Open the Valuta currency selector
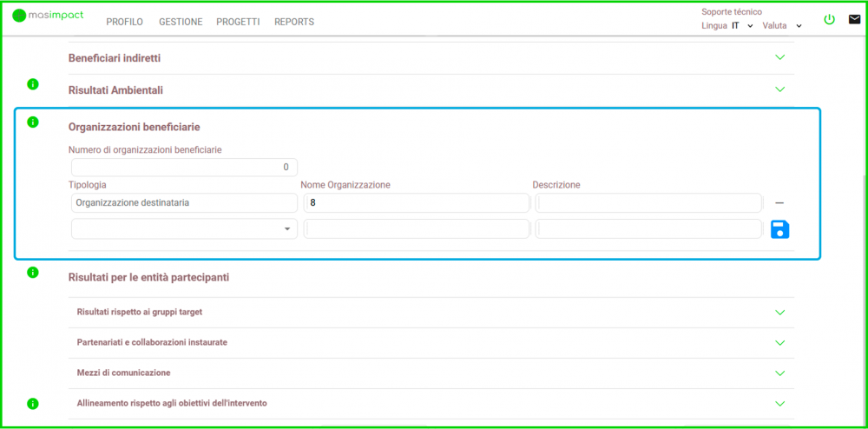Viewport: 868px width, 429px height. click(x=781, y=26)
